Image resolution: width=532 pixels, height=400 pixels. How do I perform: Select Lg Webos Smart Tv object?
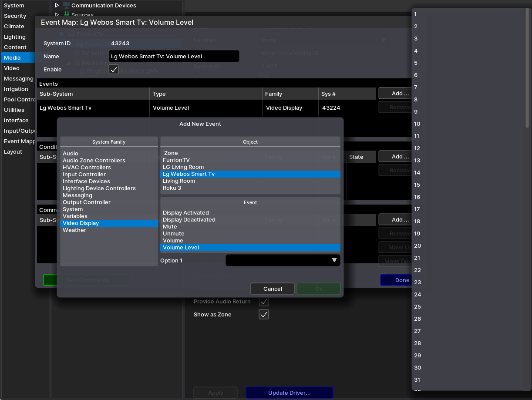pyautogui.click(x=250, y=174)
